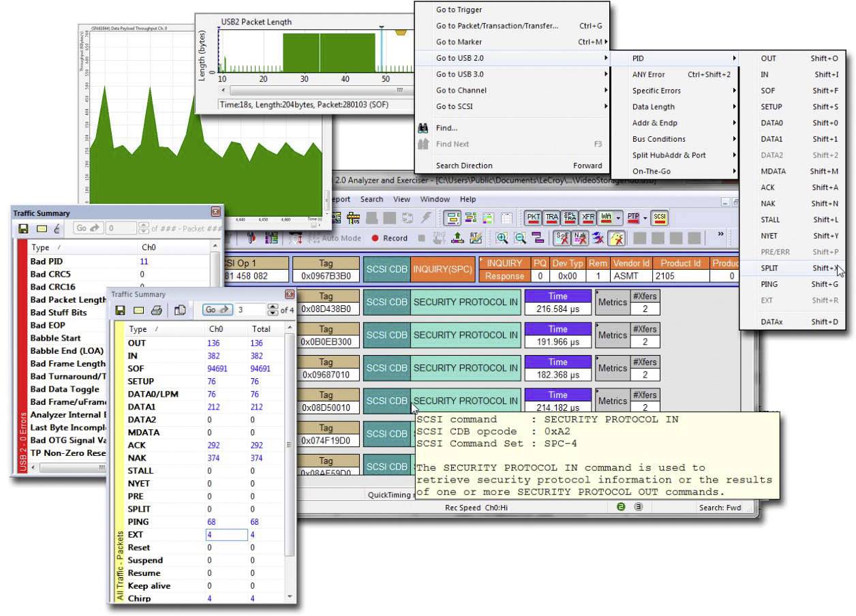This screenshot has width=856, height=616.
Task: Open the PTP dropdown arrow
Action: coord(645,218)
